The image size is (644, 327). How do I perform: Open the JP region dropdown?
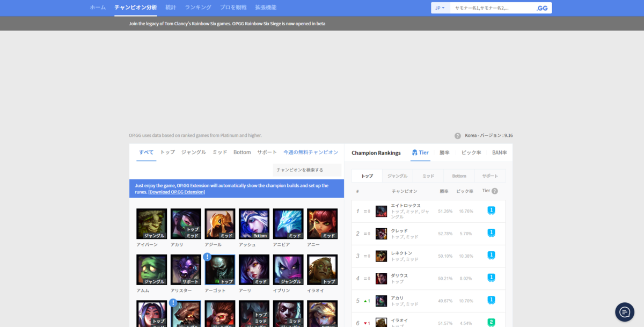(440, 8)
